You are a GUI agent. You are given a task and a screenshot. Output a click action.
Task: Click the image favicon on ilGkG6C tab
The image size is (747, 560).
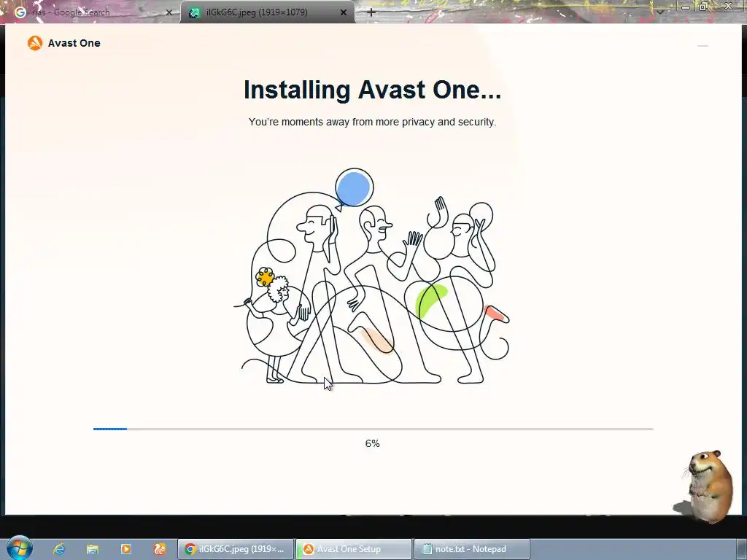point(193,13)
